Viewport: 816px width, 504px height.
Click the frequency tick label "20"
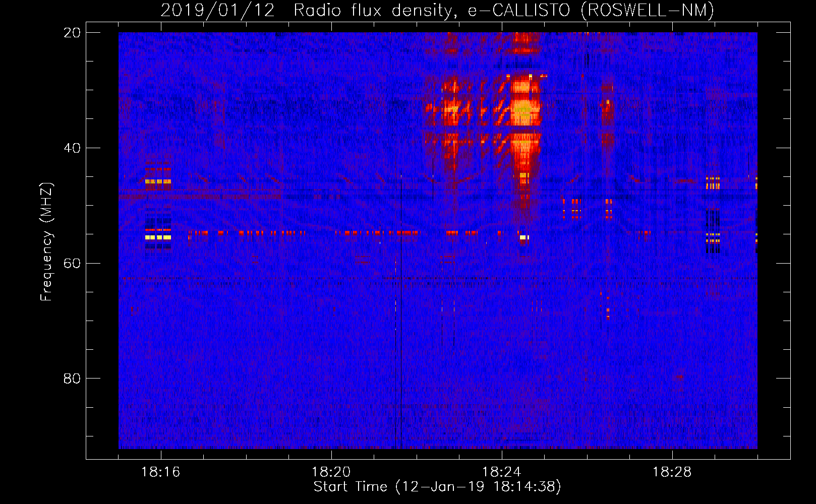(72, 33)
